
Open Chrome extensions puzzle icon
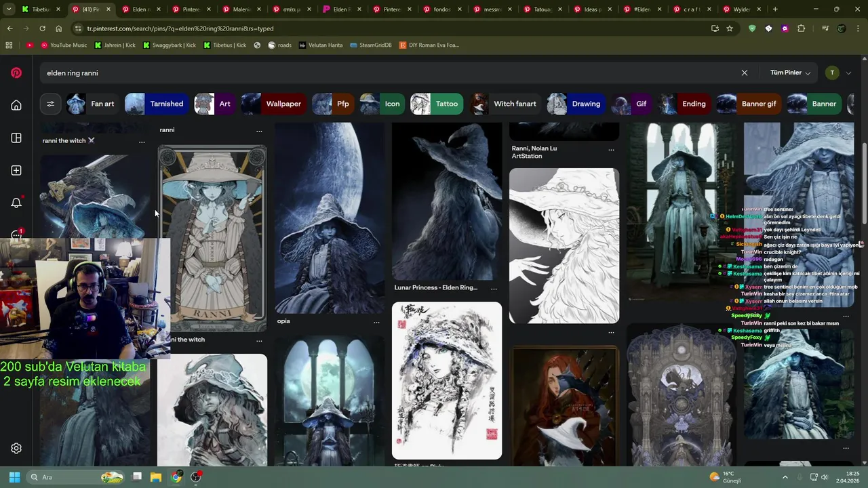click(x=802, y=28)
